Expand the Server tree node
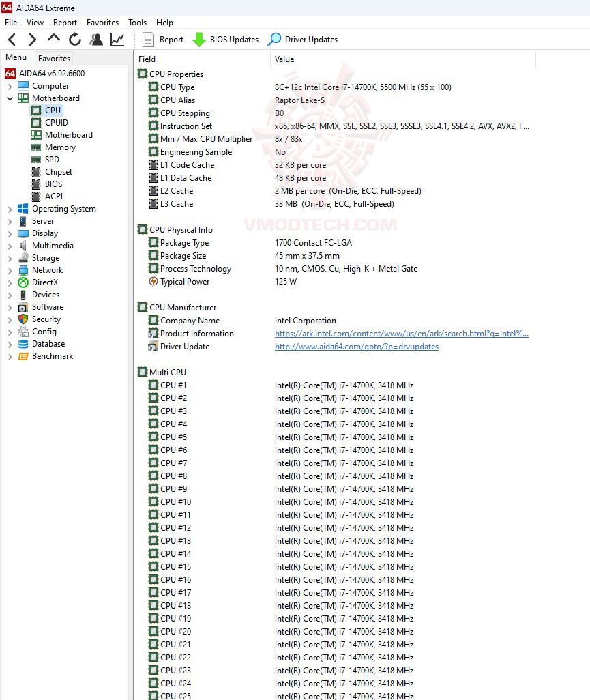This screenshot has height=700, width=590. (10, 221)
